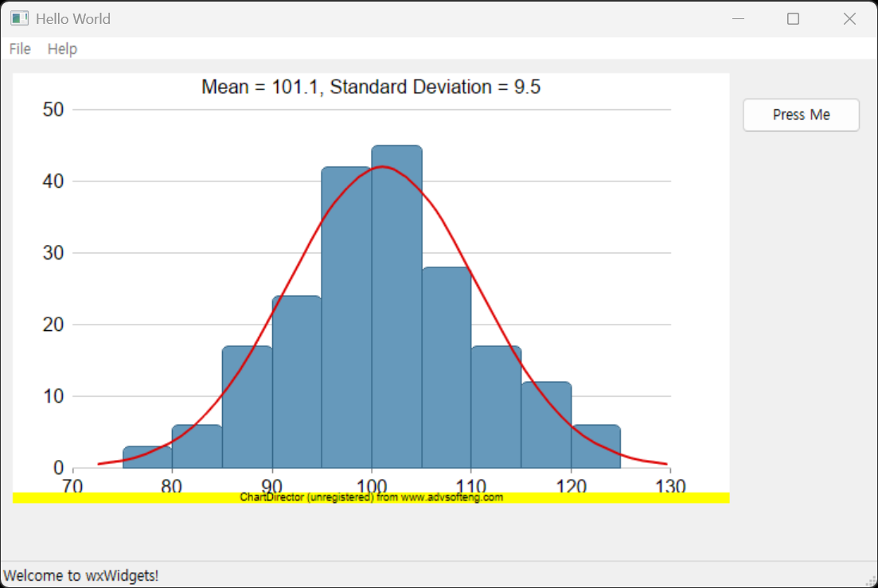Click the histogram bar spanning 120 to 125
The image size is (878, 588).
click(x=596, y=446)
